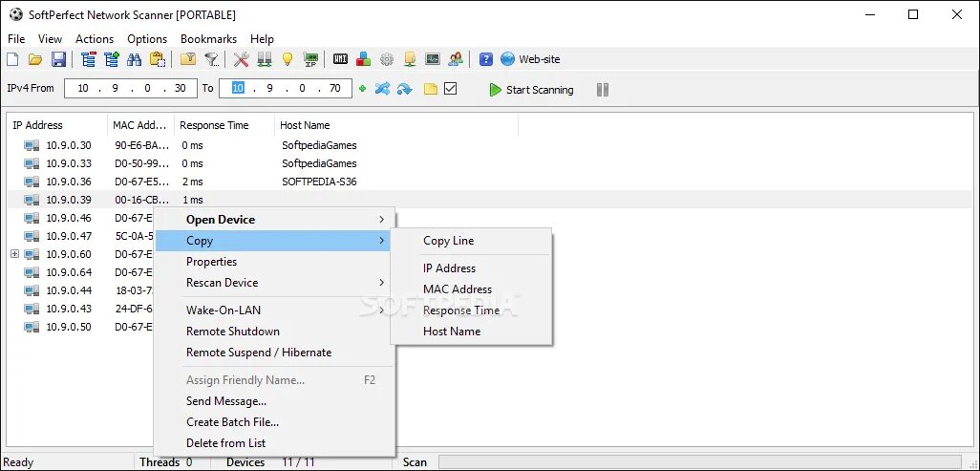Click the Start Scanning button
Viewport: 980px width, 471px height.
531,90
